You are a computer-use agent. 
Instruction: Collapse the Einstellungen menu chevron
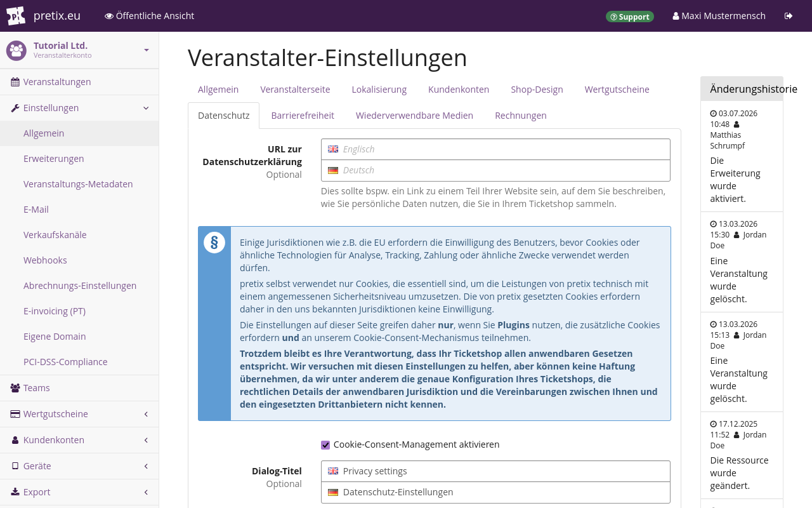146,108
